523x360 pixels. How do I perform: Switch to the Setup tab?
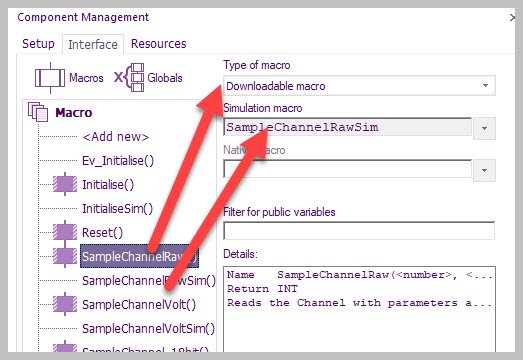pos(38,44)
